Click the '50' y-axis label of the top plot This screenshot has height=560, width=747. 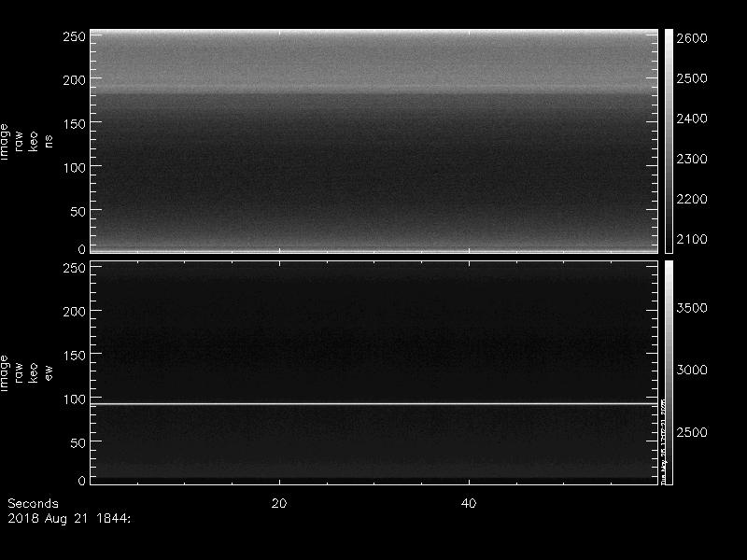tap(78, 212)
